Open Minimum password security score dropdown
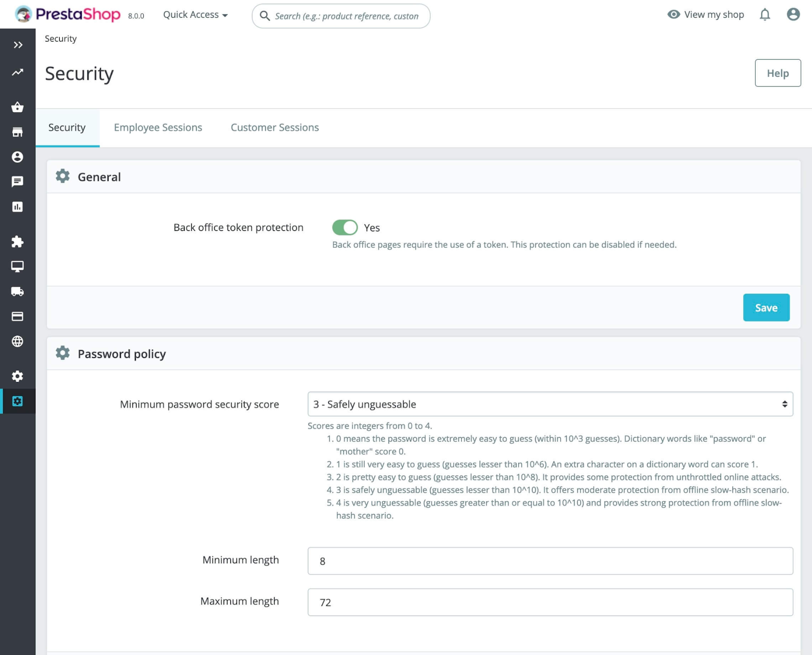 (550, 404)
